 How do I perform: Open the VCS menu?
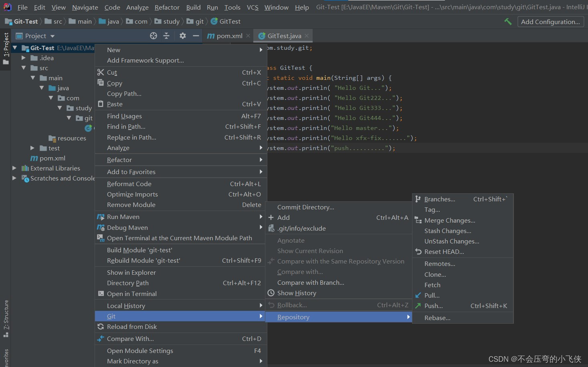253,7
